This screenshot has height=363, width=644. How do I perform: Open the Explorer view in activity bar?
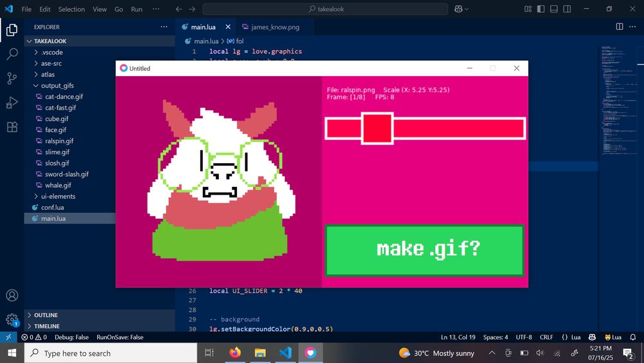click(12, 30)
